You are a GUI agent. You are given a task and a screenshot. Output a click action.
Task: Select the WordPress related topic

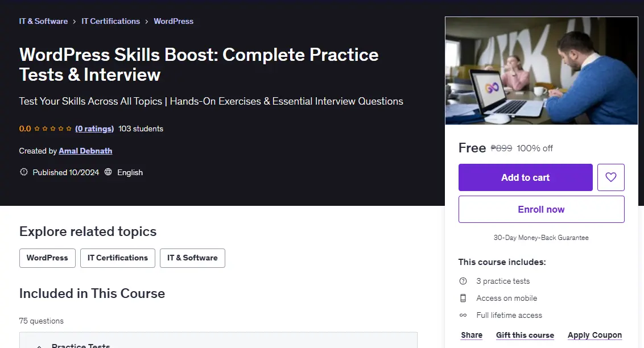click(x=47, y=258)
